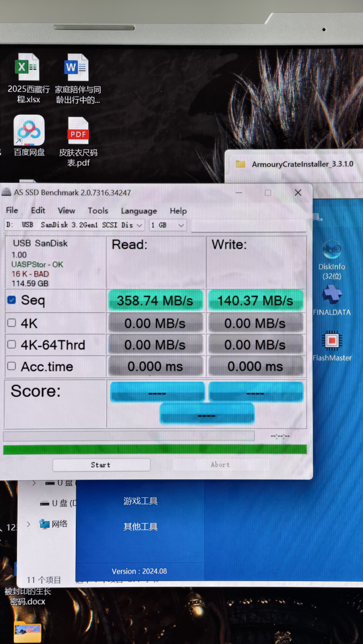Click the Read score result box
The height and width of the screenshot is (644, 363).
coord(157,392)
